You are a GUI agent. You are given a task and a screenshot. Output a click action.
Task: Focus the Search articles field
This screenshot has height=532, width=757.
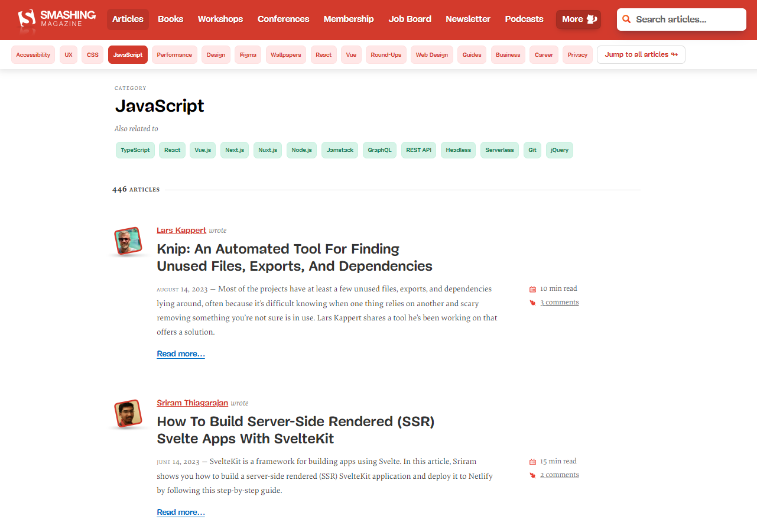[x=681, y=20]
